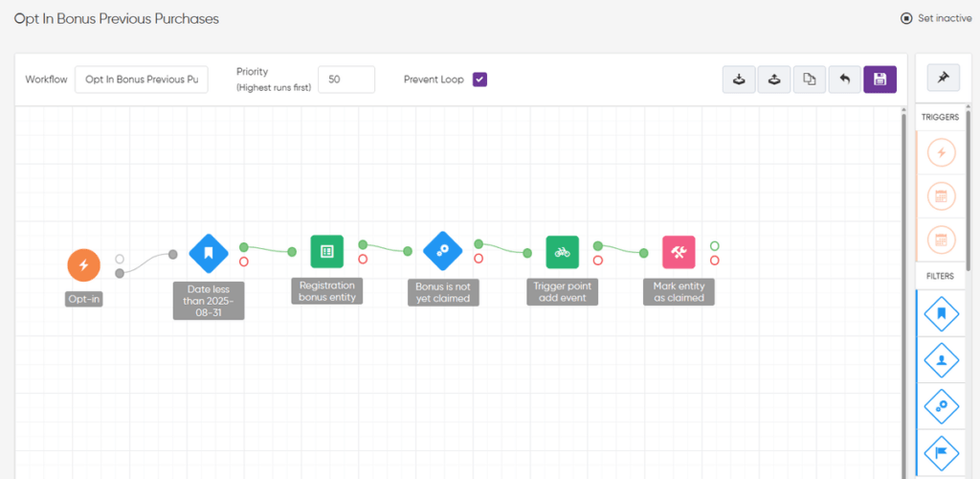
Task: Click 'Registration bonus entity' label
Action: [327, 291]
